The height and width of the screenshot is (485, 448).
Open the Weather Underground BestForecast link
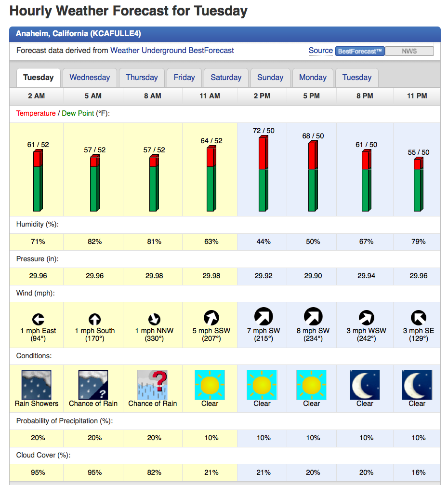click(x=172, y=50)
